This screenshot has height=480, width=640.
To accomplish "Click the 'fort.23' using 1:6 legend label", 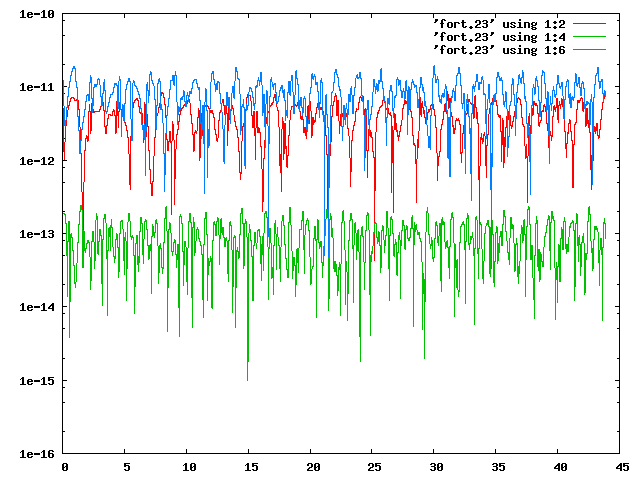I will point(500,50).
